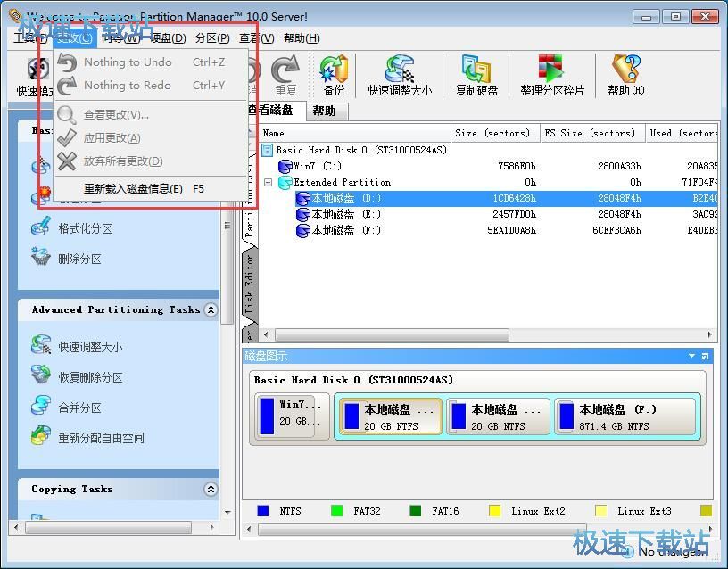Select Reload Disk Info (重新载入磁盘信息) menu item
This screenshot has height=569, width=728.
(x=151, y=188)
